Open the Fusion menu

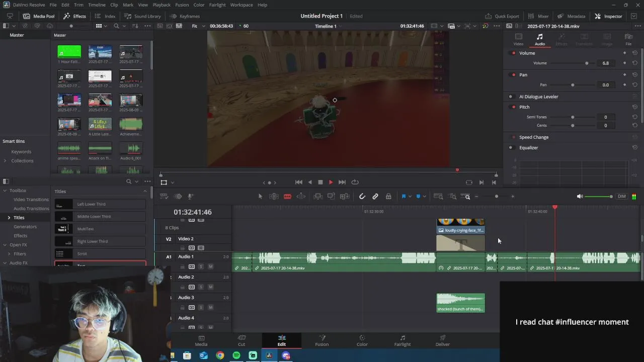tap(182, 5)
